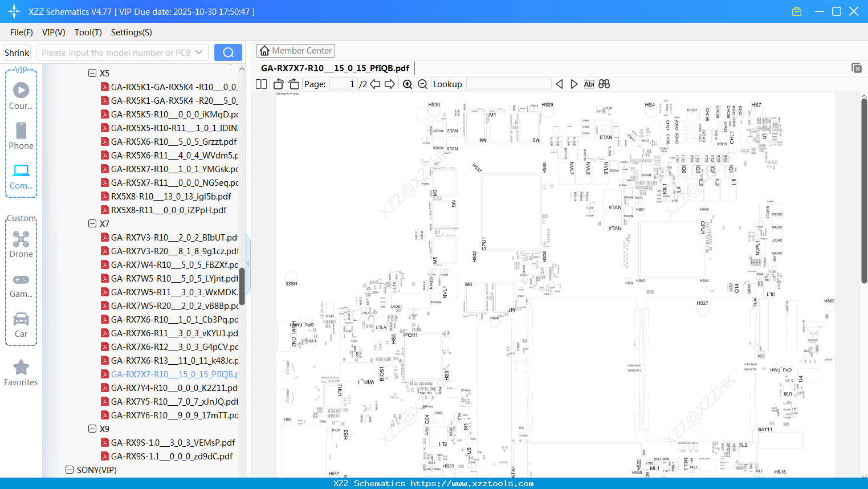Open GA-RX7X6-R10 Cb3Pq file
The width and height of the screenshot is (868, 489).
coord(170,319)
